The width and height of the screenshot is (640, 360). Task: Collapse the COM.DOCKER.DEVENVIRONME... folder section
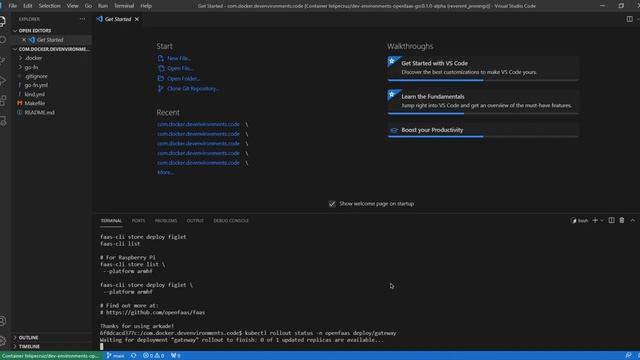(x=51, y=49)
